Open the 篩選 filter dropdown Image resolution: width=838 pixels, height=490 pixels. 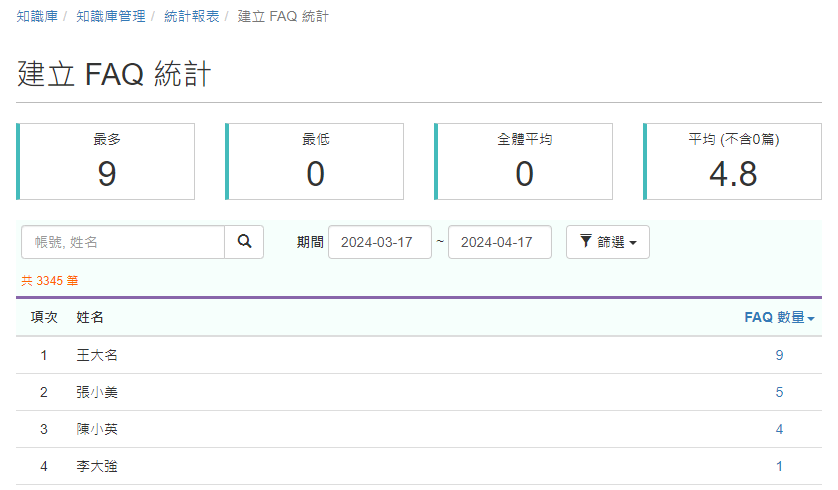[608, 242]
